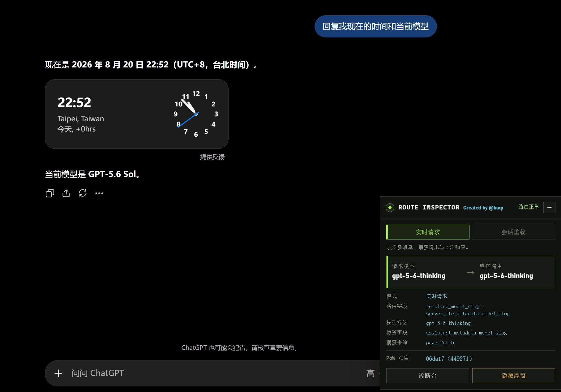The height and width of the screenshot is (392, 561).
Task: Click the PoW difficulty value 06daf7 (449271)
Action: pyautogui.click(x=449, y=359)
